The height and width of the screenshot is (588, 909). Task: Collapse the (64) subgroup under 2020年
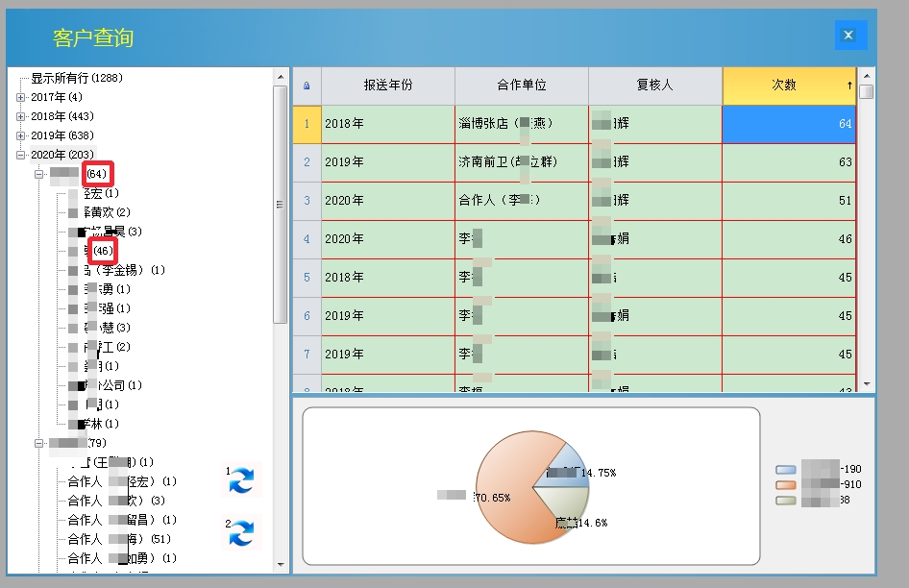point(39,174)
